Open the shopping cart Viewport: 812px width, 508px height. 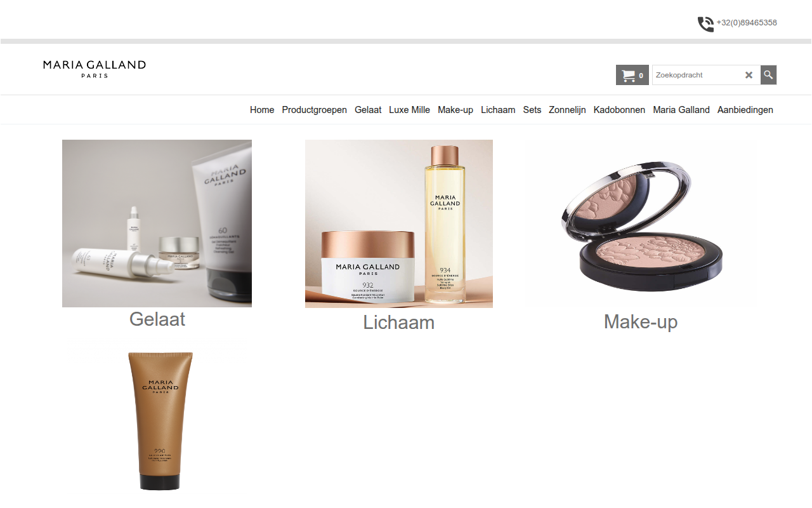[632, 75]
